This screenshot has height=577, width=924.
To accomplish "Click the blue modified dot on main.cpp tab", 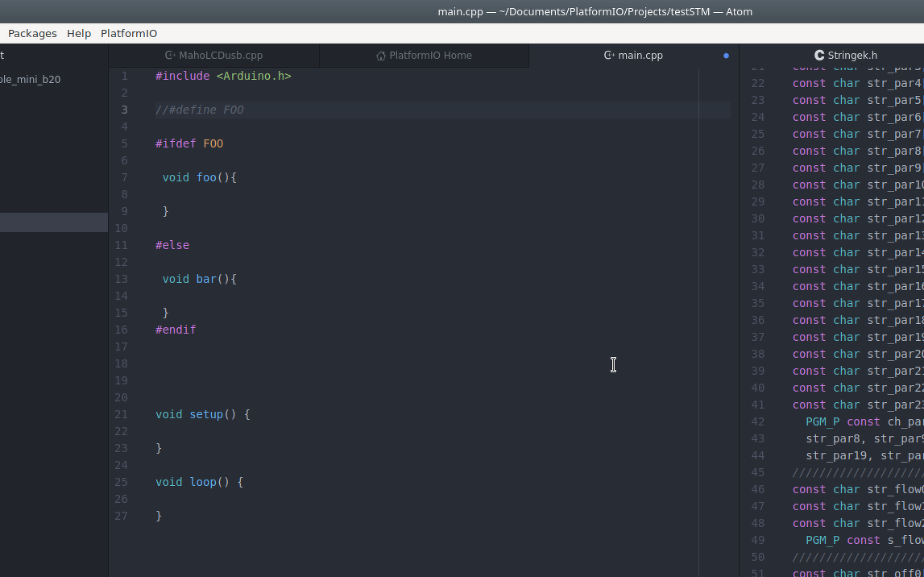I will [726, 56].
